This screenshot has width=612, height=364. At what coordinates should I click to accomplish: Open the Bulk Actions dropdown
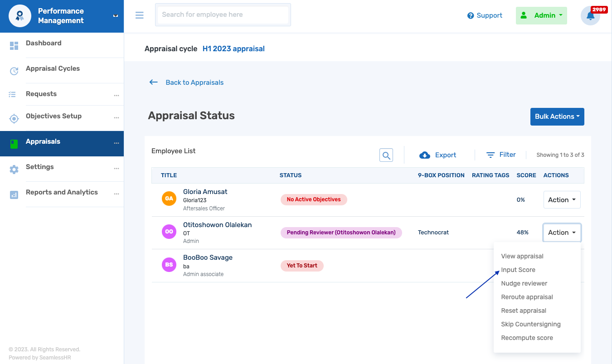click(557, 116)
